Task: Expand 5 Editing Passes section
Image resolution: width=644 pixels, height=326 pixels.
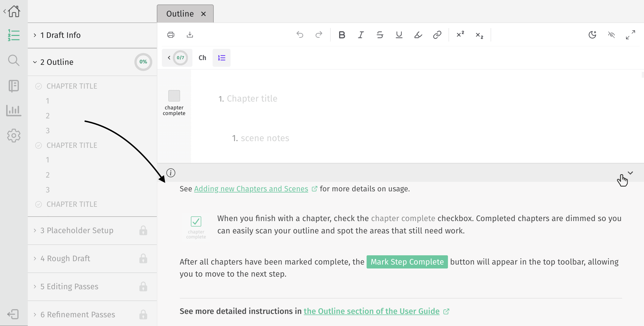Action: (92, 286)
